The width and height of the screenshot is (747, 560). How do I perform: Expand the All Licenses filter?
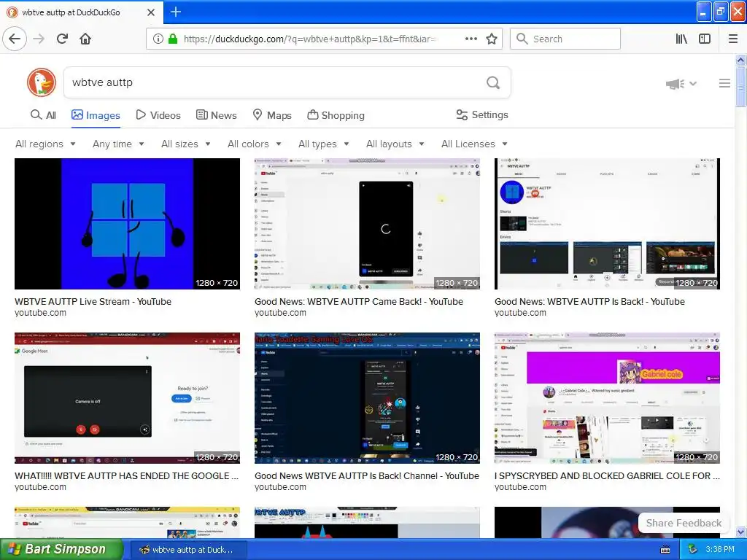pos(474,144)
